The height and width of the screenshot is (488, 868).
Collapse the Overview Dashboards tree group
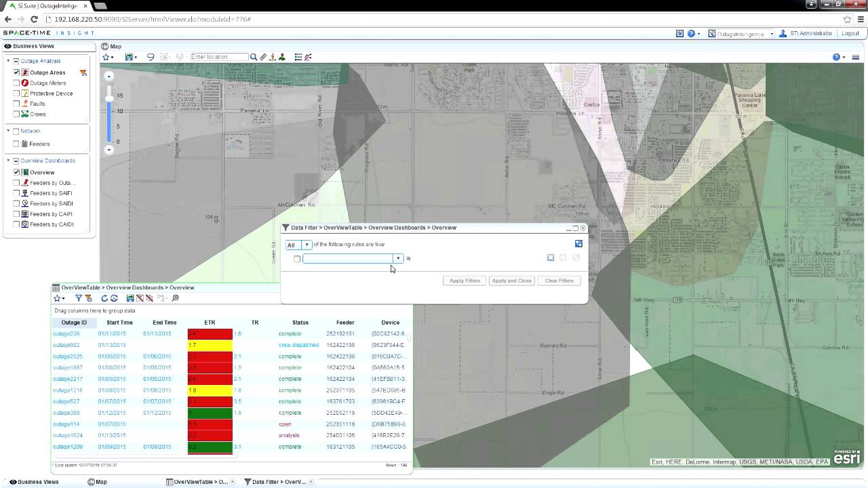point(9,161)
